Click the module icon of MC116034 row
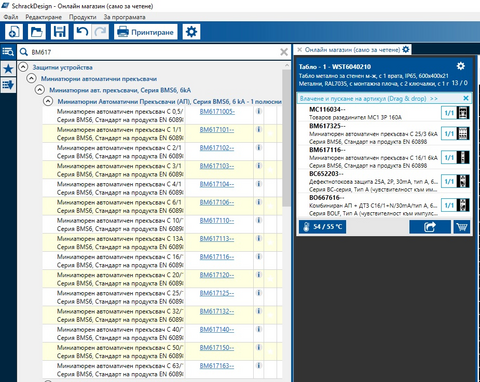The height and width of the screenshot is (382, 480). [x=463, y=113]
